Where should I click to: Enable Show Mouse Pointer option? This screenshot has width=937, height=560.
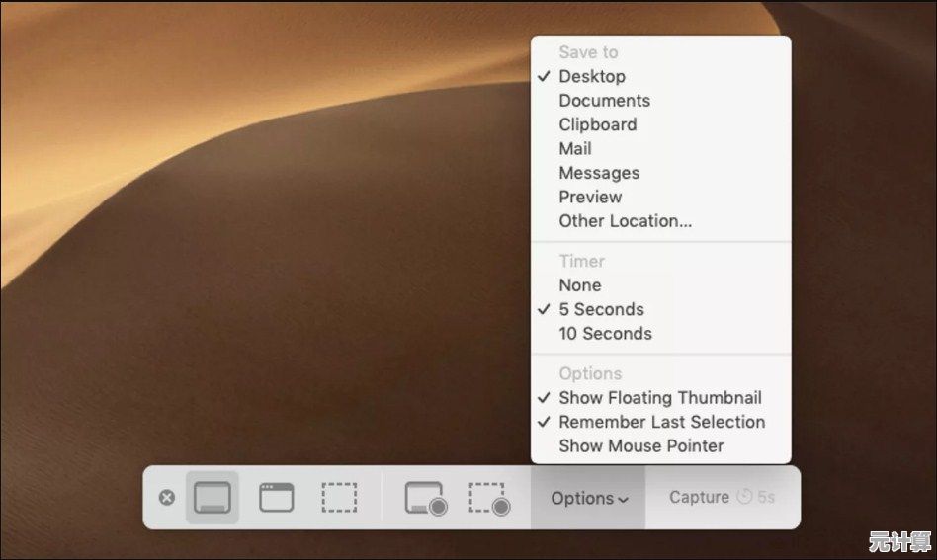640,445
